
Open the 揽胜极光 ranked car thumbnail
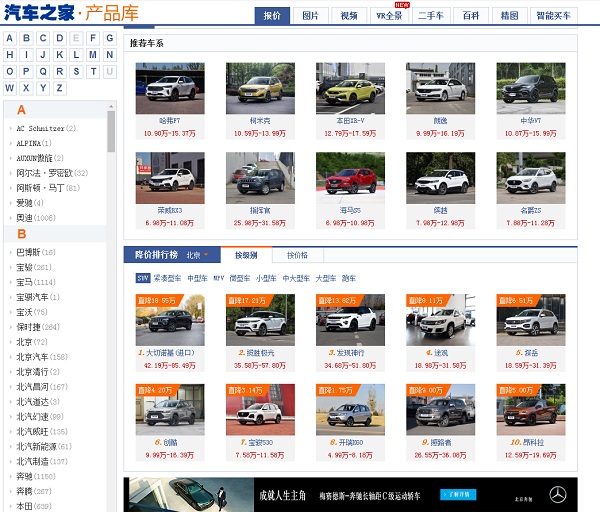260,320
